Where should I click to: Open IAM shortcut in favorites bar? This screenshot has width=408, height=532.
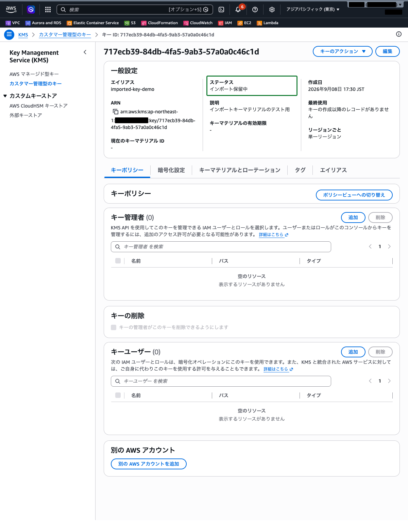point(225,23)
